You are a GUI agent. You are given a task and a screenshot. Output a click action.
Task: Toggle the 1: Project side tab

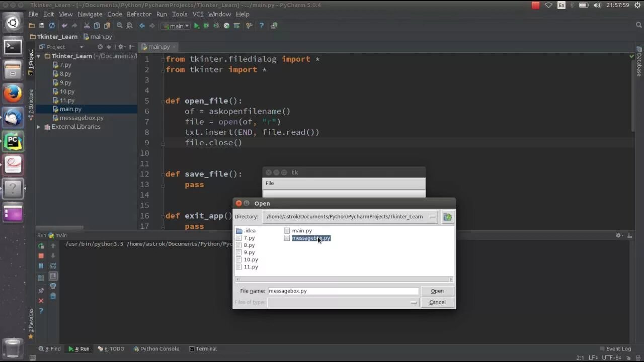point(31,63)
